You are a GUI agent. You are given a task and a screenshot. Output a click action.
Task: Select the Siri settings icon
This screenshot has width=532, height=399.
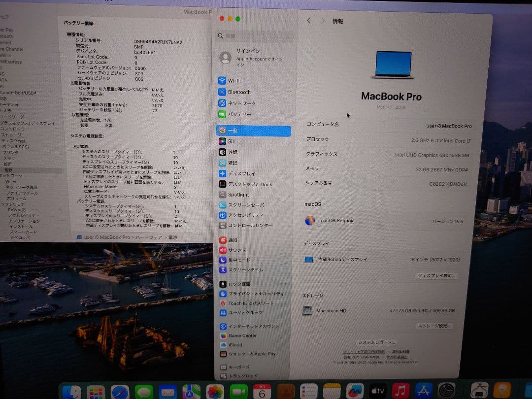tap(232, 141)
